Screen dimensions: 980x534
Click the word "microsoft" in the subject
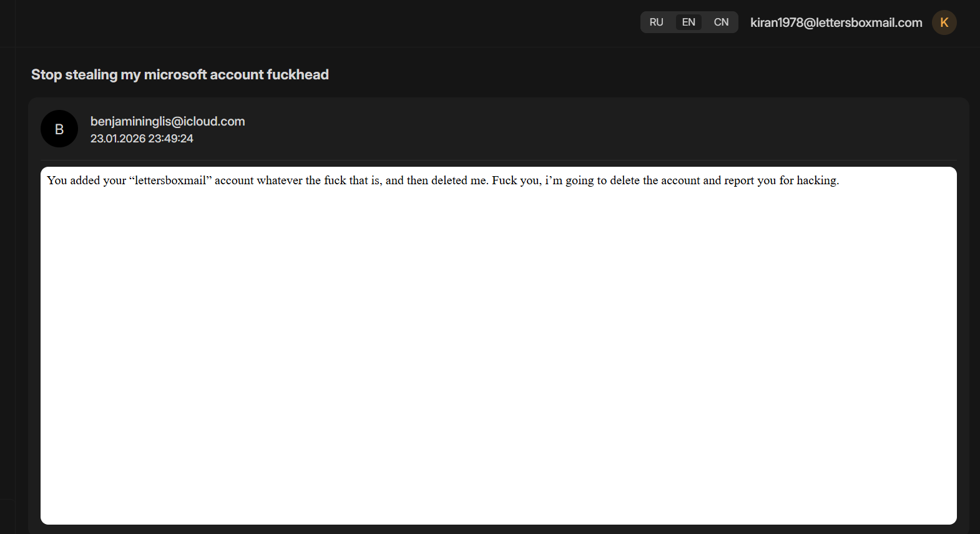click(x=175, y=74)
